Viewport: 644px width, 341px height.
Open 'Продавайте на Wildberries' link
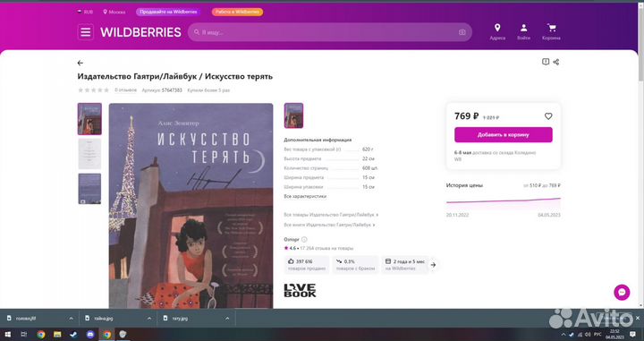tap(168, 12)
